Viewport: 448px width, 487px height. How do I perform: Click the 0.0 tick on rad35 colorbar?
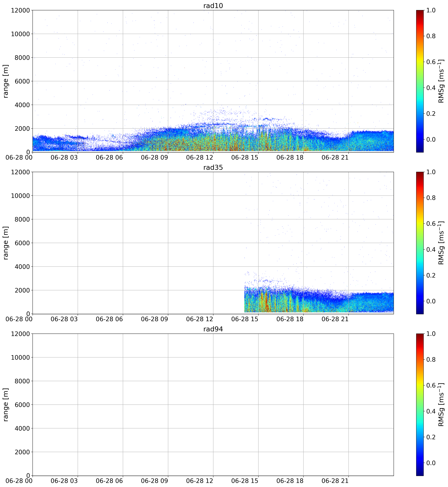[431, 301]
